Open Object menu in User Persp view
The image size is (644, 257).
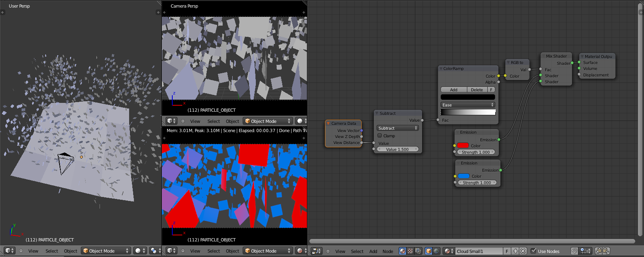[x=70, y=251]
